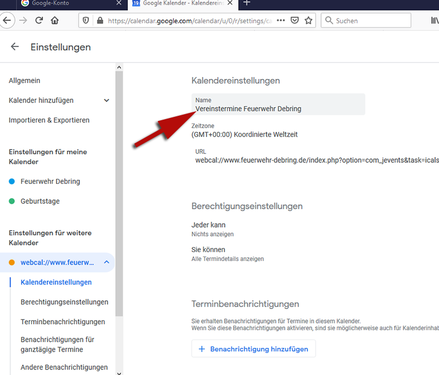
Task: Click the address bar URL
Action: coord(189,21)
